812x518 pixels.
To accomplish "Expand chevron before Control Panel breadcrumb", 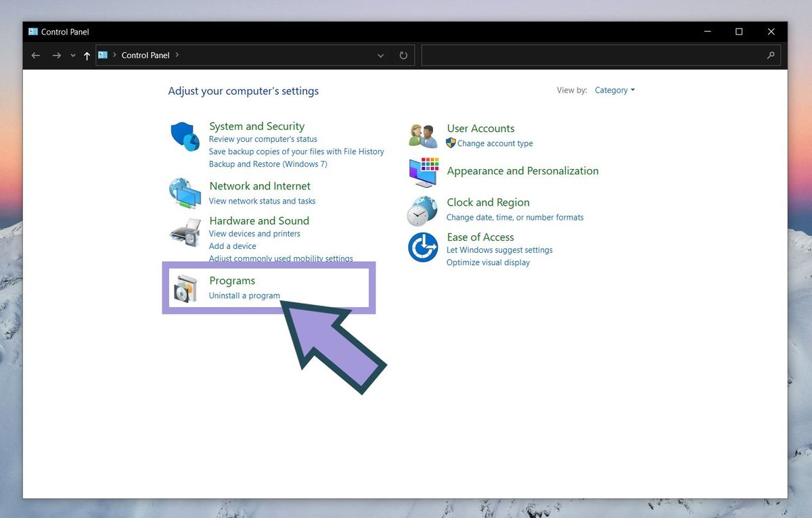I will click(x=114, y=55).
